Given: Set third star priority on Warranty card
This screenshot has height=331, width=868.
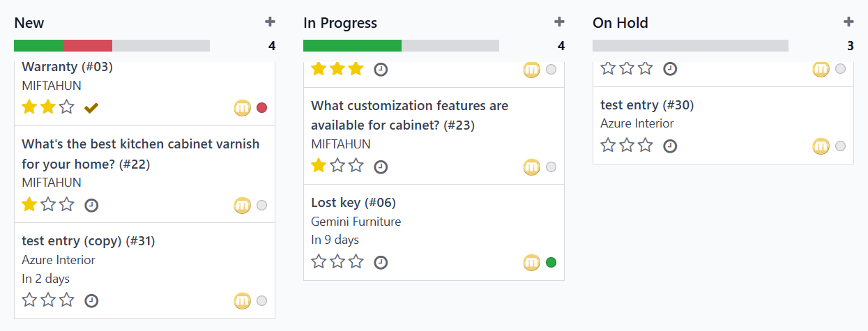Looking at the screenshot, I should click(x=66, y=107).
